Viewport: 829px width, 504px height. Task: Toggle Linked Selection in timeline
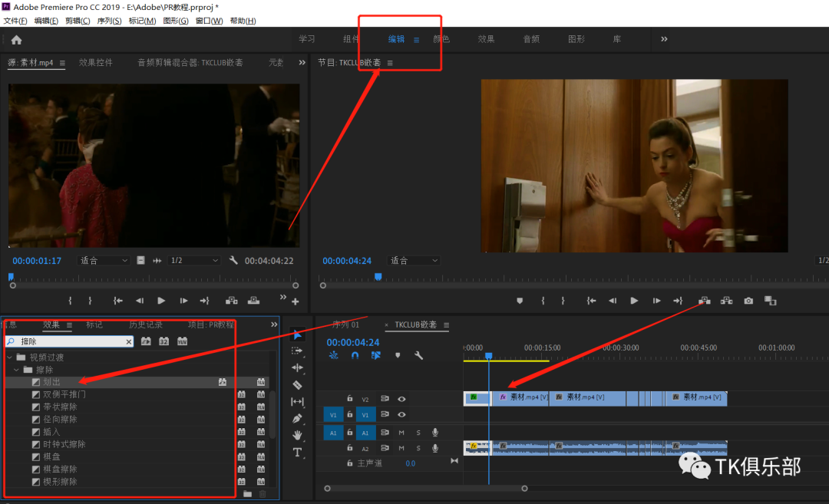click(x=376, y=355)
